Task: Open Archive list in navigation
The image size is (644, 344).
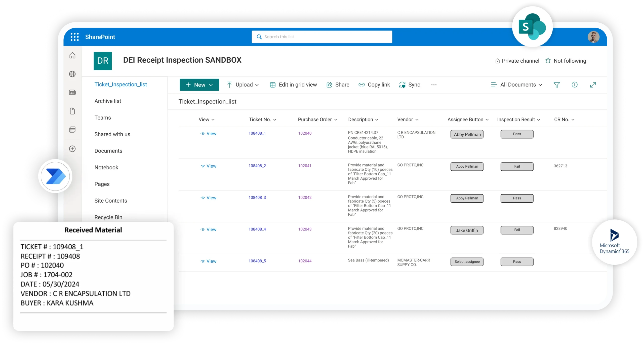Action: pyautogui.click(x=108, y=101)
